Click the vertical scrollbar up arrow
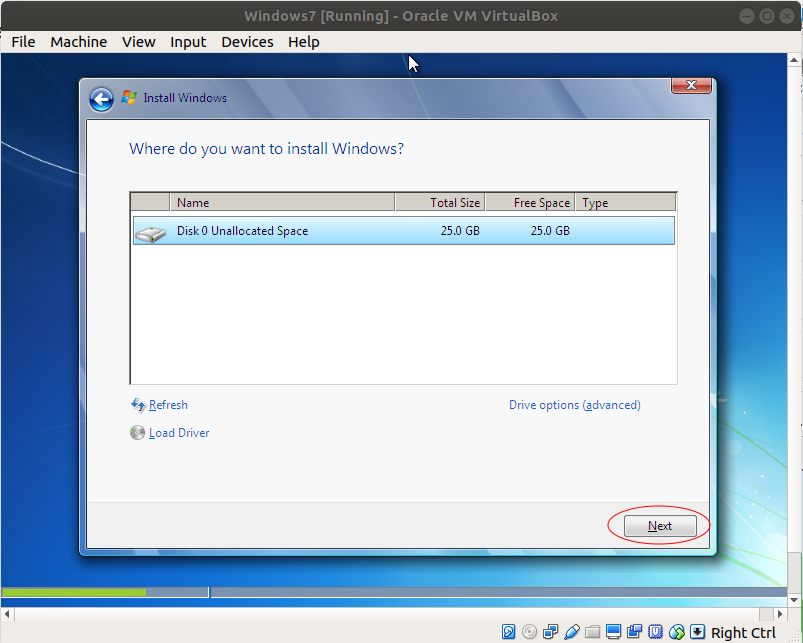Image resolution: width=803 pixels, height=643 pixels. click(794, 60)
